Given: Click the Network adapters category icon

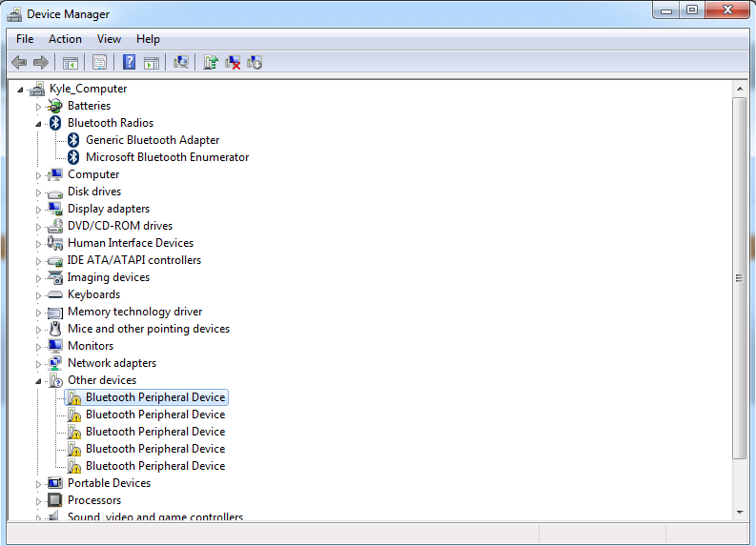Looking at the screenshot, I should pyautogui.click(x=55, y=363).
